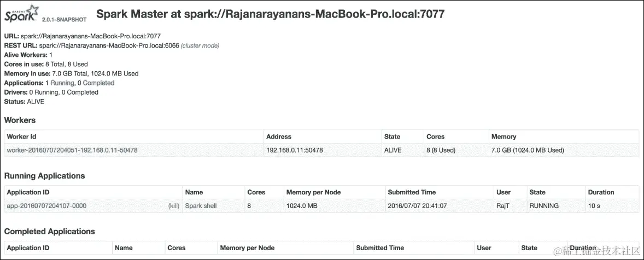Click the REST URL line with port 6066
Screen dimensions: 644x260
click(112, 45)
